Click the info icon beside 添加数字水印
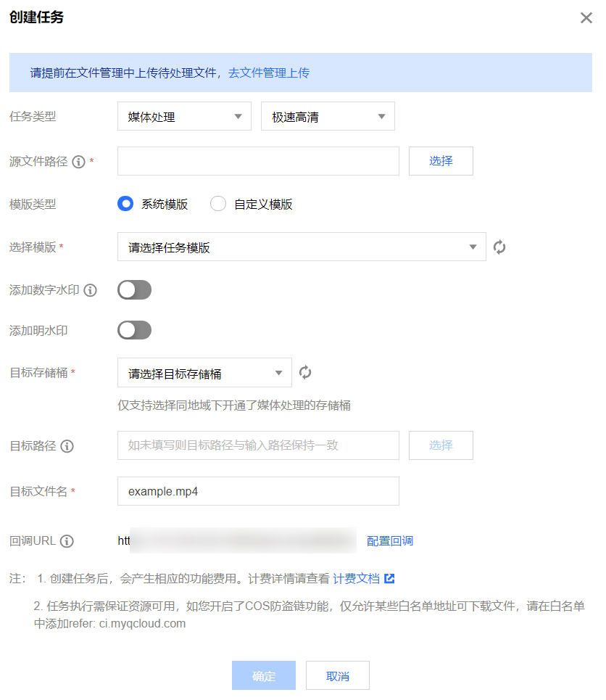 tap(91, 290)
